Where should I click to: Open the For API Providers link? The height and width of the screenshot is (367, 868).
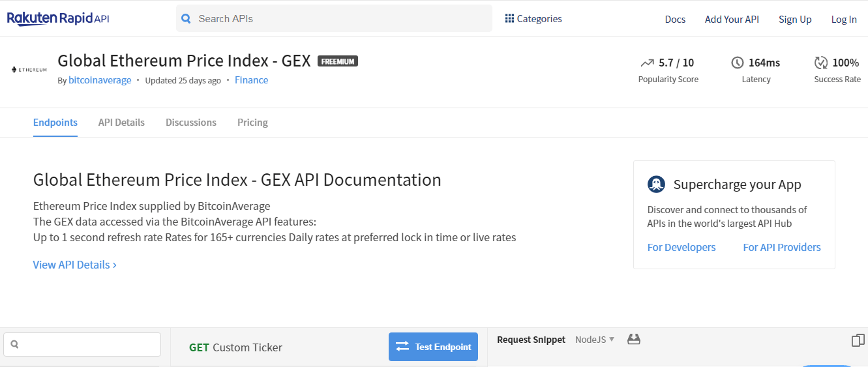[x=782, y=247]
